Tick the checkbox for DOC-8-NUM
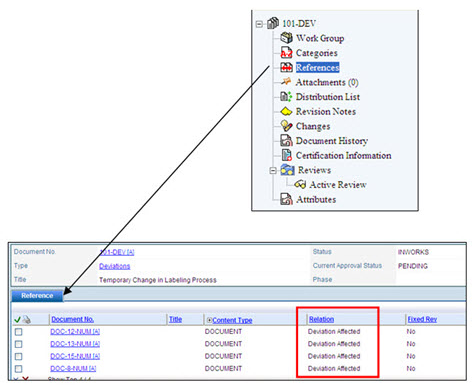 (x=19, y=369)
